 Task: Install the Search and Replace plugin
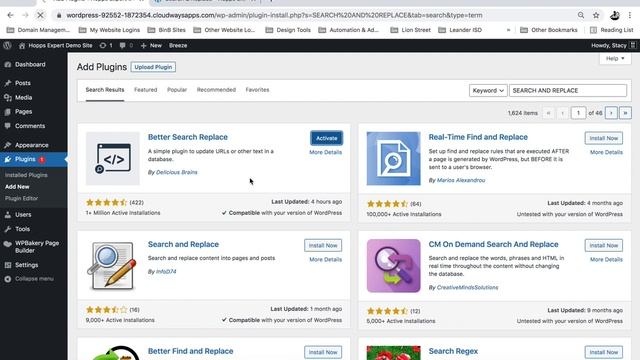(323, 245)
